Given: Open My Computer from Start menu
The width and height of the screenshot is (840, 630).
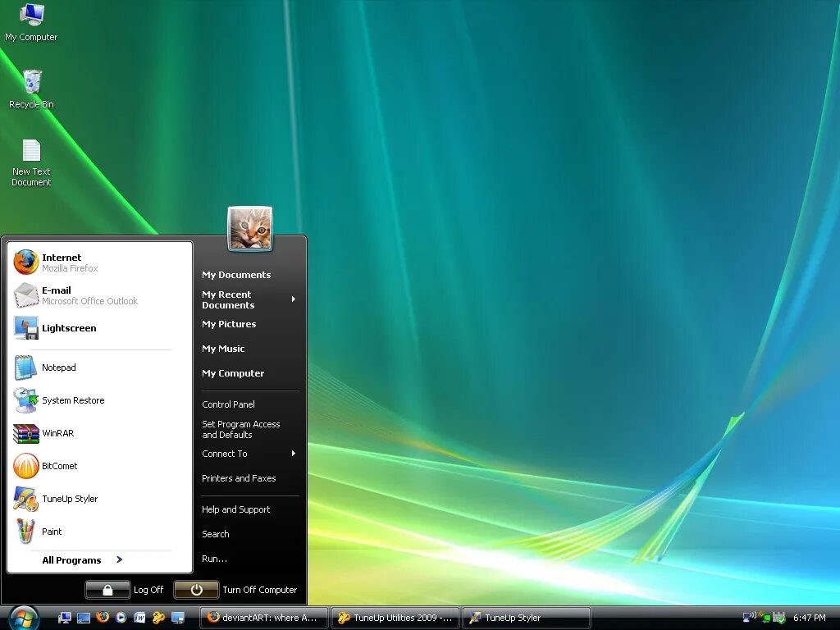Looking at the screenshot, I should click(x=233, y=373).
